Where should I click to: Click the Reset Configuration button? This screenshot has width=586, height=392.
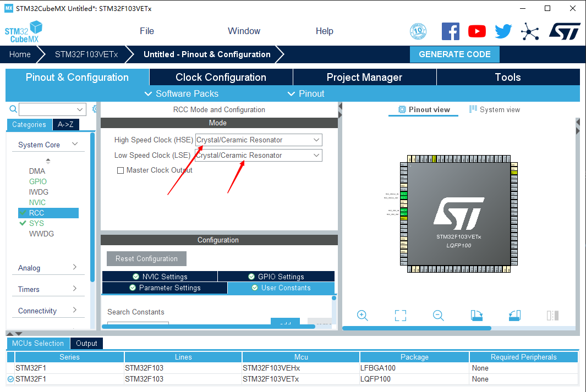point(146,259)
